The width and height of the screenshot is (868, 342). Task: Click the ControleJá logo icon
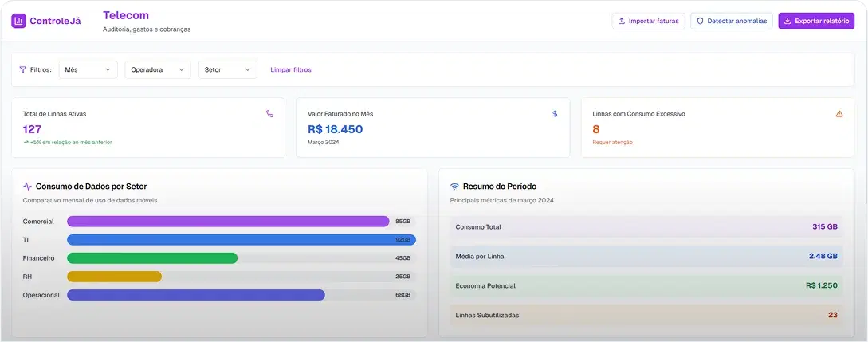pos(18,21)
